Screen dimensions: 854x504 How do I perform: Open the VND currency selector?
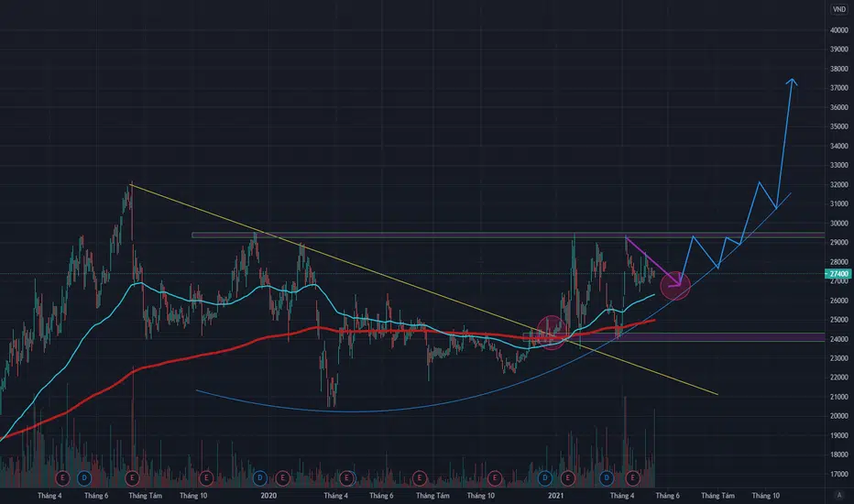click(x=839, y=9)
